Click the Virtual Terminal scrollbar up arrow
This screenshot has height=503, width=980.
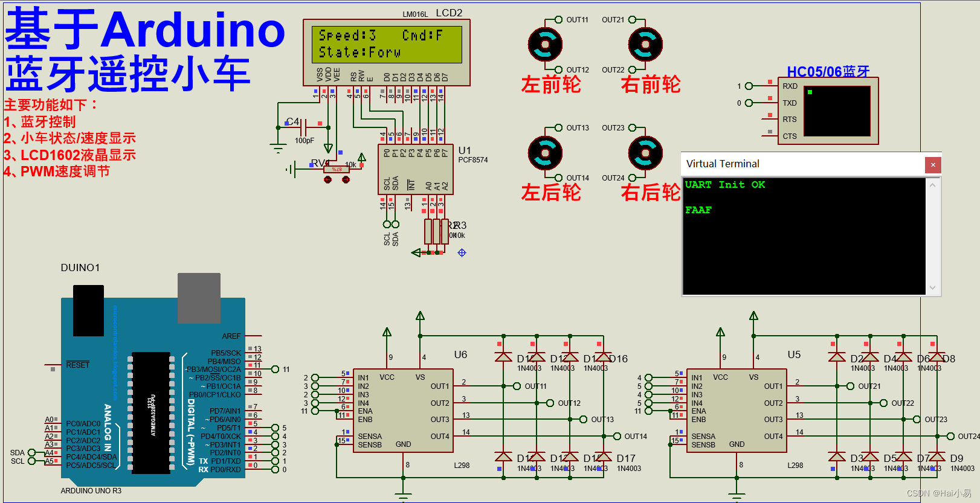point(932,185)
